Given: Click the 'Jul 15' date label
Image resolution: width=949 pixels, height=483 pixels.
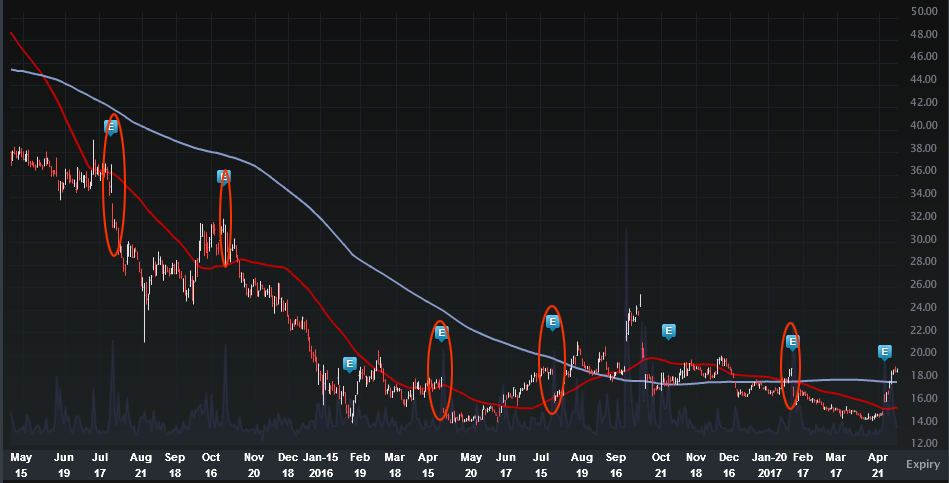Looking at the screenshot, I should (540, 465).
